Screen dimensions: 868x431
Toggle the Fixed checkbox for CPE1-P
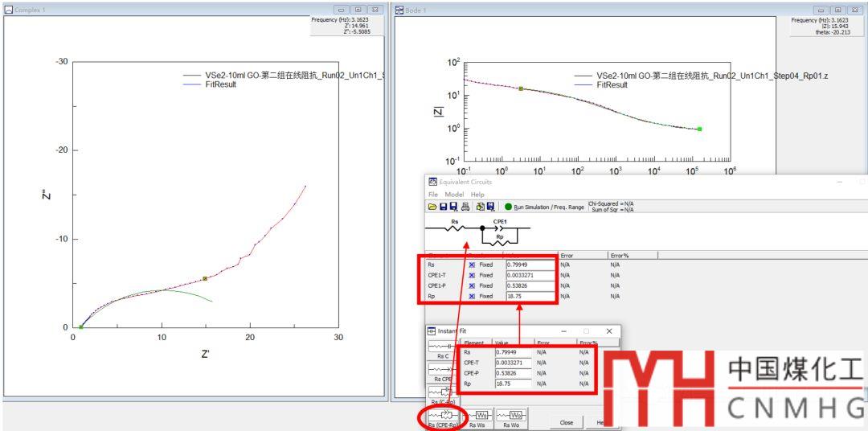pyautogui.click(x=472, y=285)
